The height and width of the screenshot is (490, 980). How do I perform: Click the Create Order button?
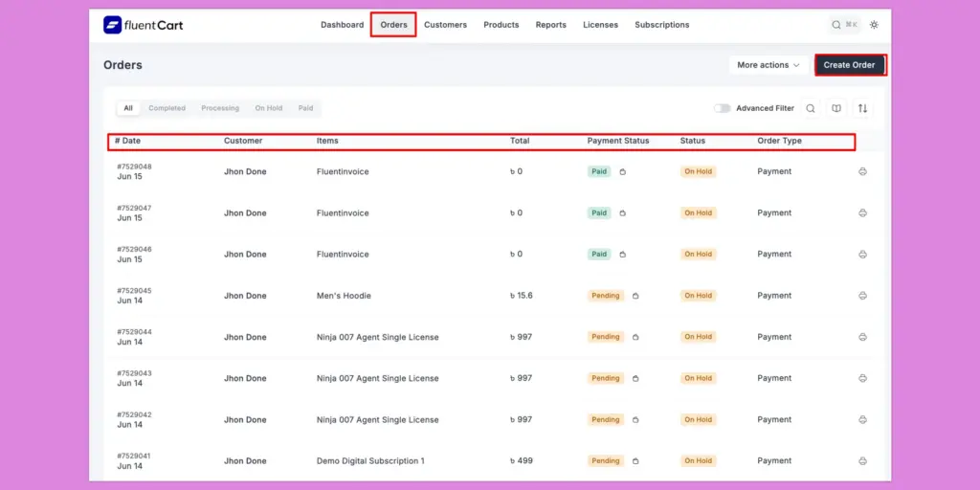[x=850, y=65]
